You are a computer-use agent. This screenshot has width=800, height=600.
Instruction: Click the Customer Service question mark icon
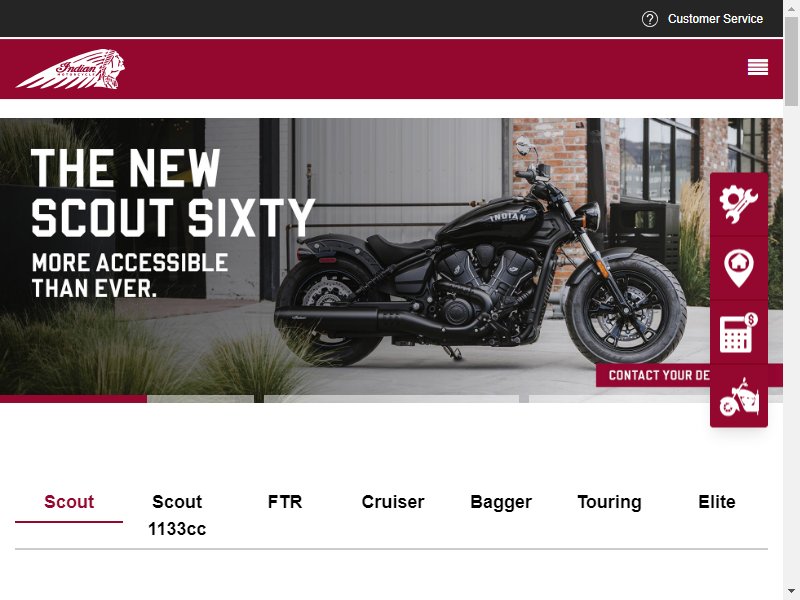[x=649, y=19]
